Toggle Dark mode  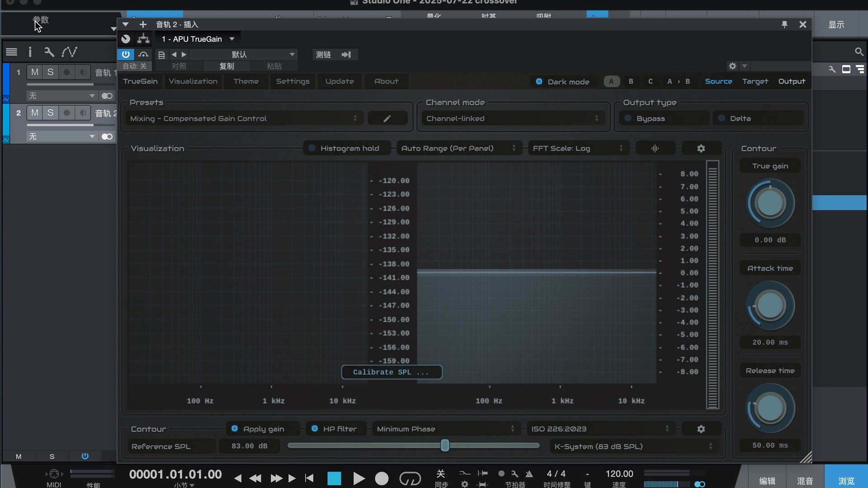[562, 82]
